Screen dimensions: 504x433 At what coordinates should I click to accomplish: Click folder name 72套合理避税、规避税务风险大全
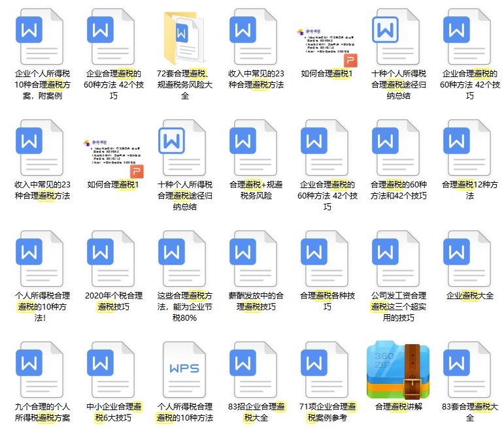(x=185, y=85)
